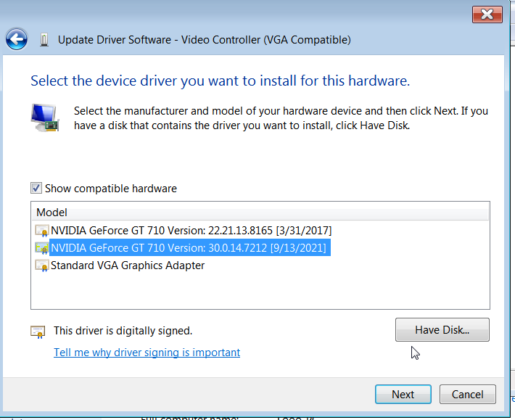Screen dimensions: 515x420
Task: Click the Model column header
Action: click(x=260, y=213)
